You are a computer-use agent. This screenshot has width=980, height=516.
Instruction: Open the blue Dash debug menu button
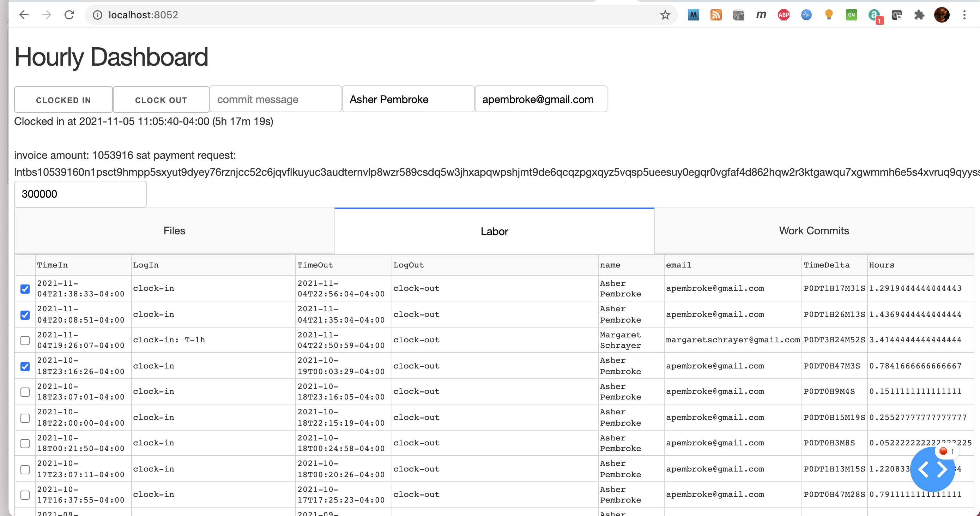[x=932, y=469]
